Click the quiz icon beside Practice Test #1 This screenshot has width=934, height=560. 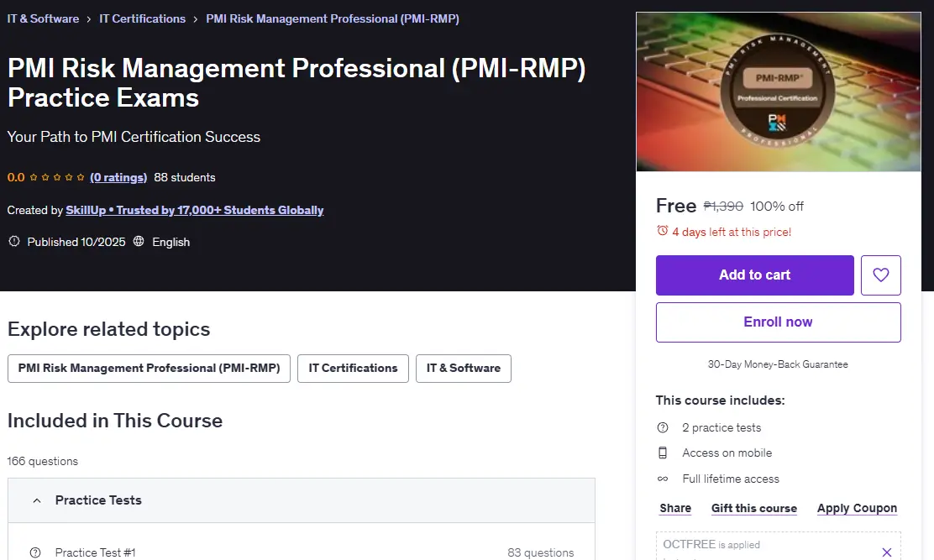point(35,552)
